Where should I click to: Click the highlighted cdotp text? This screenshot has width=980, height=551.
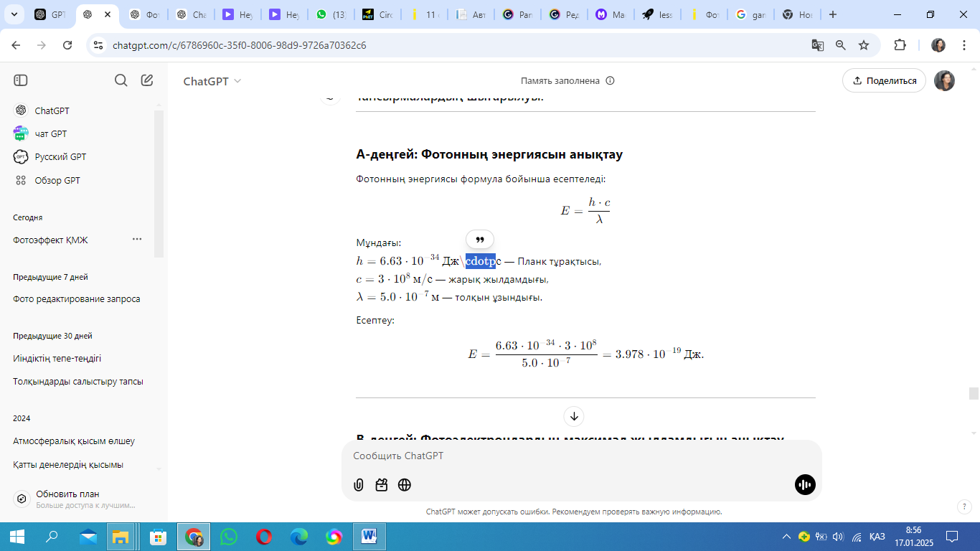pos(480,260)
